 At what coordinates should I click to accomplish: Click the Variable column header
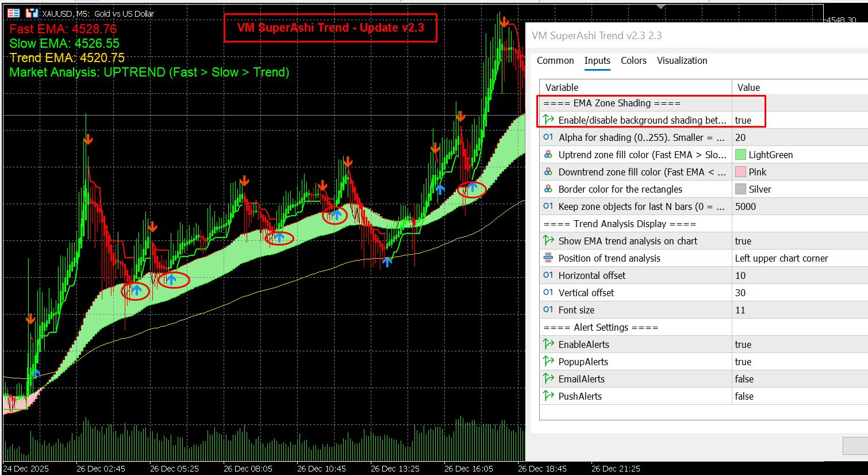click(x=636, y=87)
